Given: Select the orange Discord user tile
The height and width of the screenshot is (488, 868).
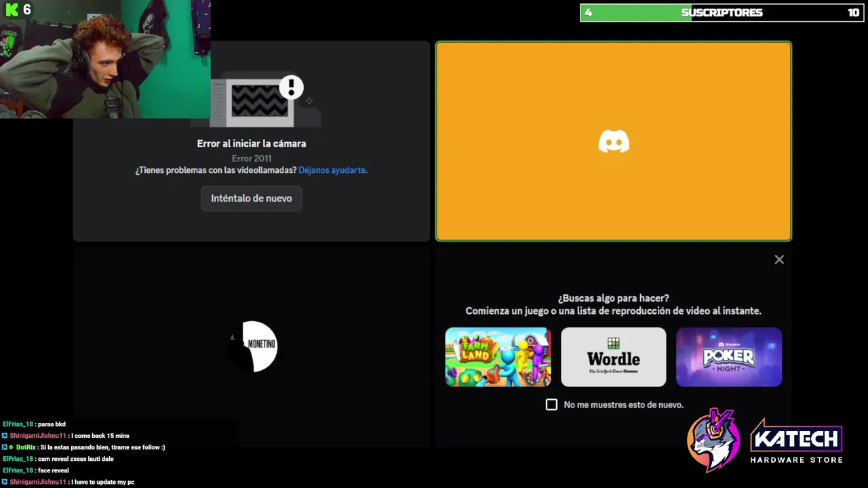Looking at the screenshot, I should coord(614,142).
